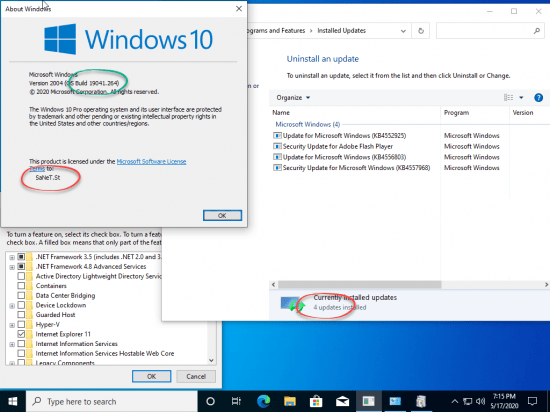Open Mail app from the taskbar
The image size is (550, 412).
pyautogui.click(x=342, y=401)
